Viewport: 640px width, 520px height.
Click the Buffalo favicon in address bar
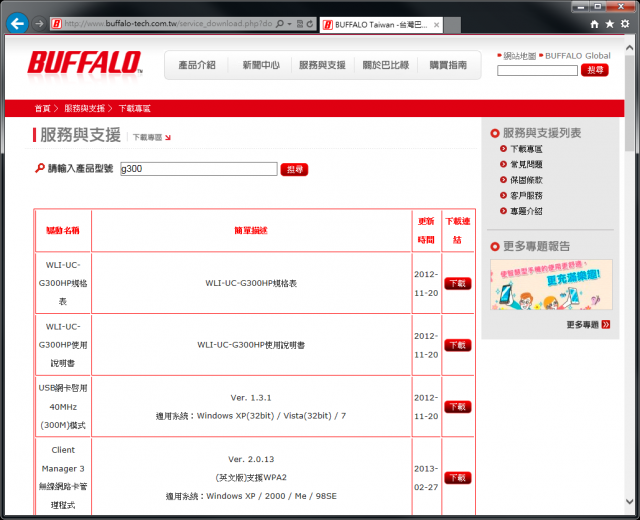click(56, 24)
